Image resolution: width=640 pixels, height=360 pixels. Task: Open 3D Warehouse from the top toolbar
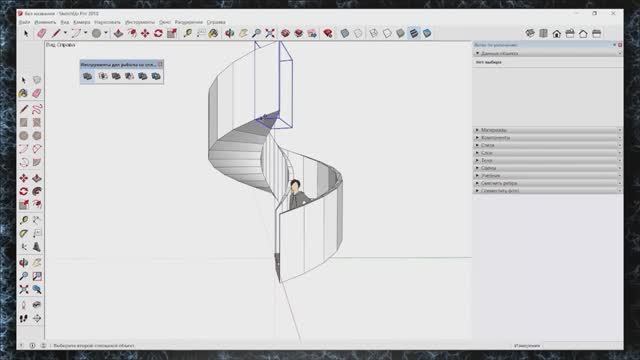pyautogui.click(x=285, y=33)
